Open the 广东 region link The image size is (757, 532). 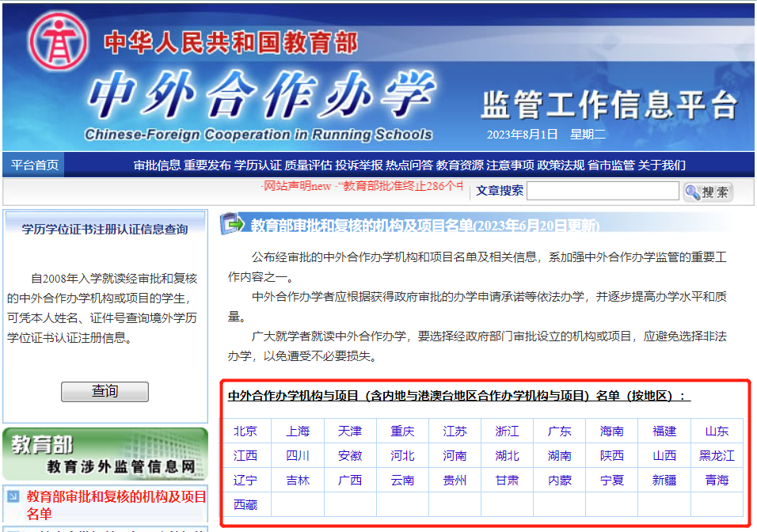(560, 431)
